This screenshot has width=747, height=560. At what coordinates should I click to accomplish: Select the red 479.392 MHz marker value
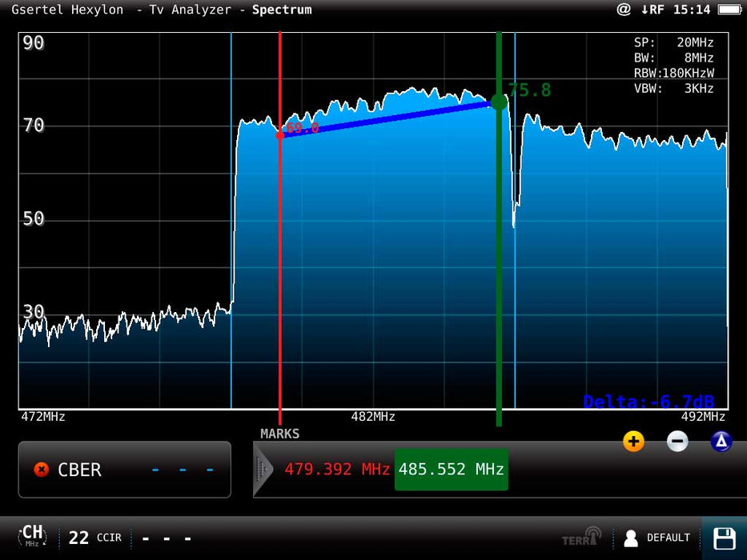337,470
